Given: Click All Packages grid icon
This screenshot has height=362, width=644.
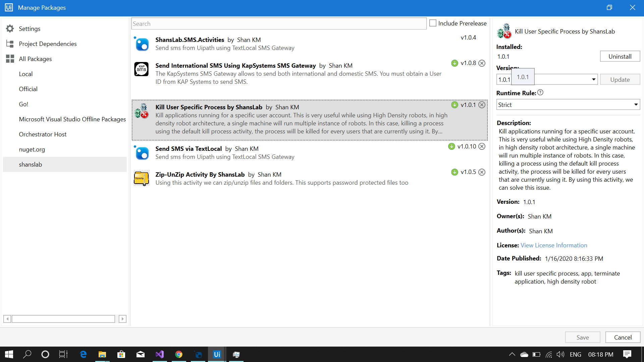Looking at the screenshot, I should click(10, 59).
